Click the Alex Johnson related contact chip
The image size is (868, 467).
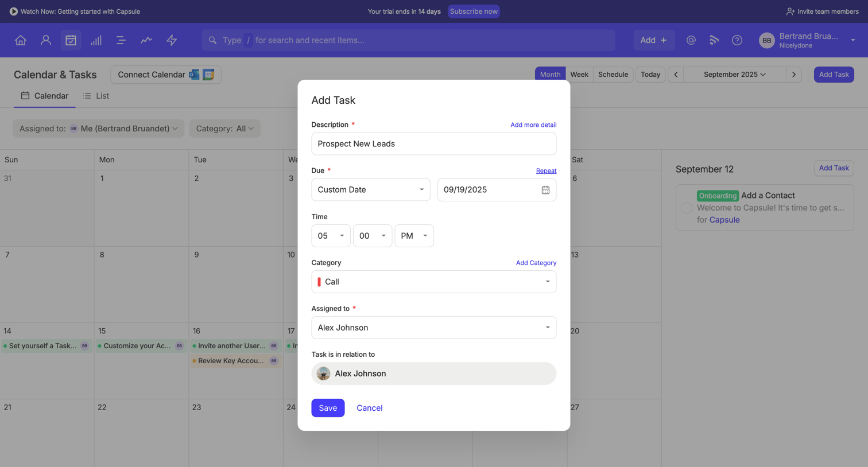pos(434,373)
